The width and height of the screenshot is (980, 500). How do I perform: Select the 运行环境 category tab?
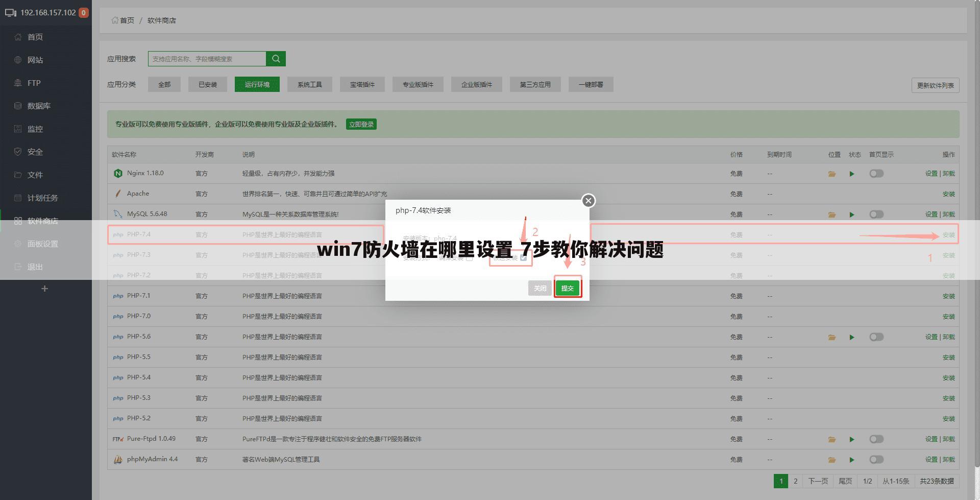257,84
